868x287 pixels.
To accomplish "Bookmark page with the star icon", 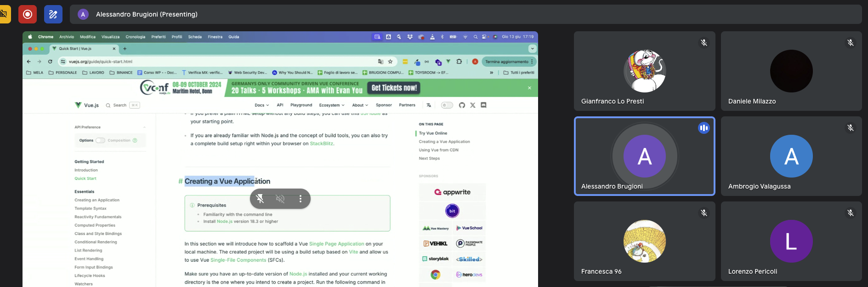I will point(390,62).
